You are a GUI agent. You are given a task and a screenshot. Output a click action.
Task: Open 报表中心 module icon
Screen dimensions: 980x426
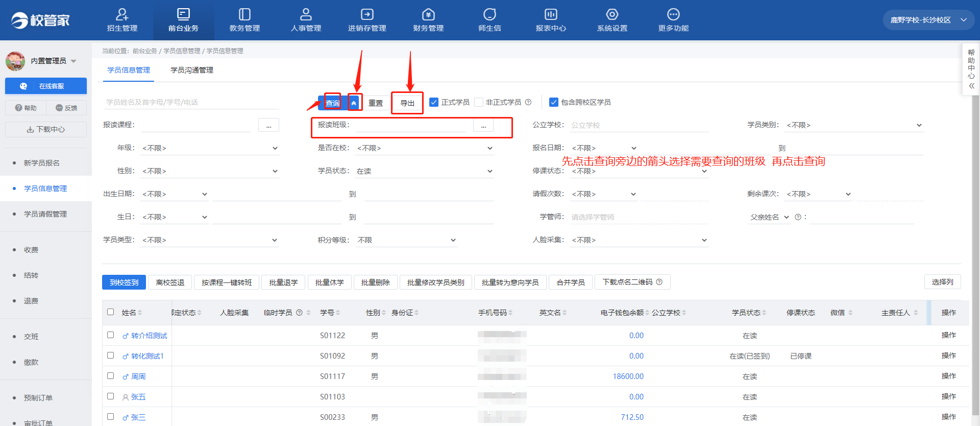pos(551,14)
